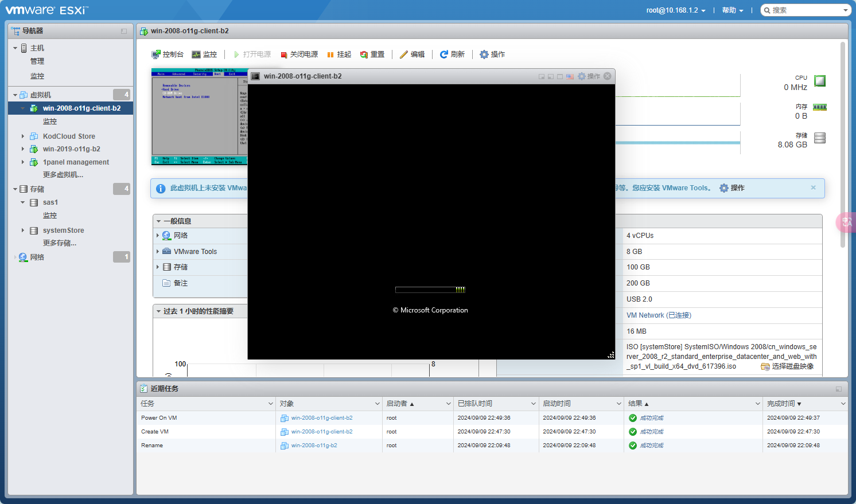Click the 内存 memory icon in resource summary
856x504 pixels.
820,107
